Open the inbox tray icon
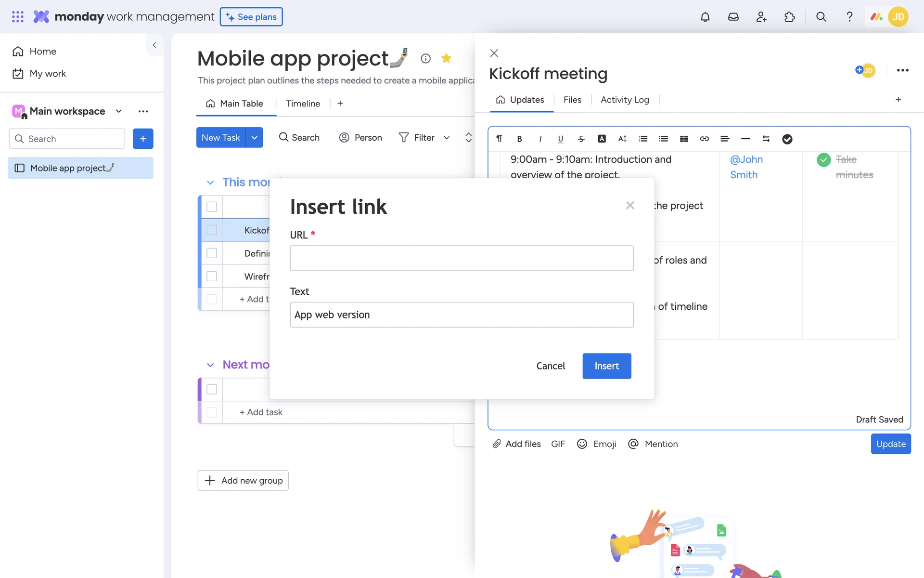The width and height of the screenshot is (924, 578). [733, 17]
